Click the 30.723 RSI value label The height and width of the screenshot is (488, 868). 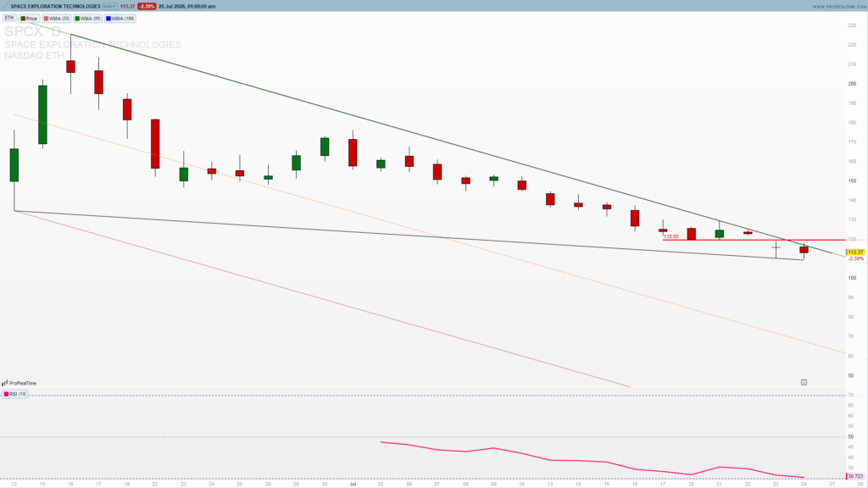coord(855,476)
